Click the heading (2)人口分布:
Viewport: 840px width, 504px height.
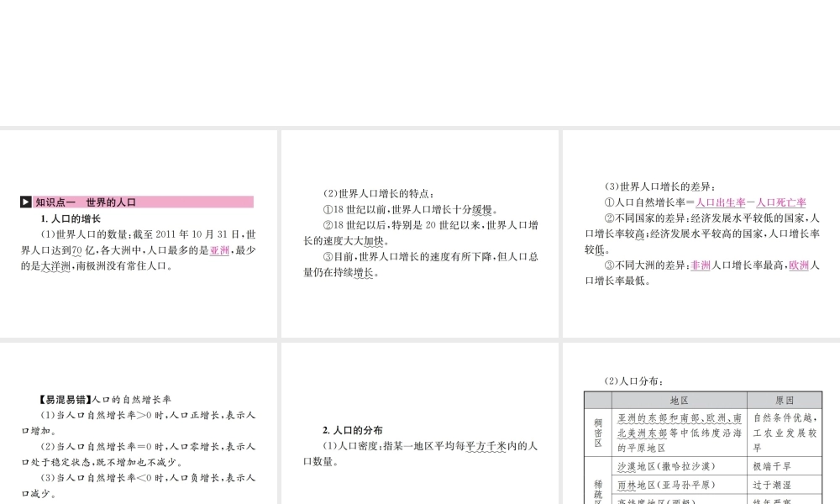634,381
